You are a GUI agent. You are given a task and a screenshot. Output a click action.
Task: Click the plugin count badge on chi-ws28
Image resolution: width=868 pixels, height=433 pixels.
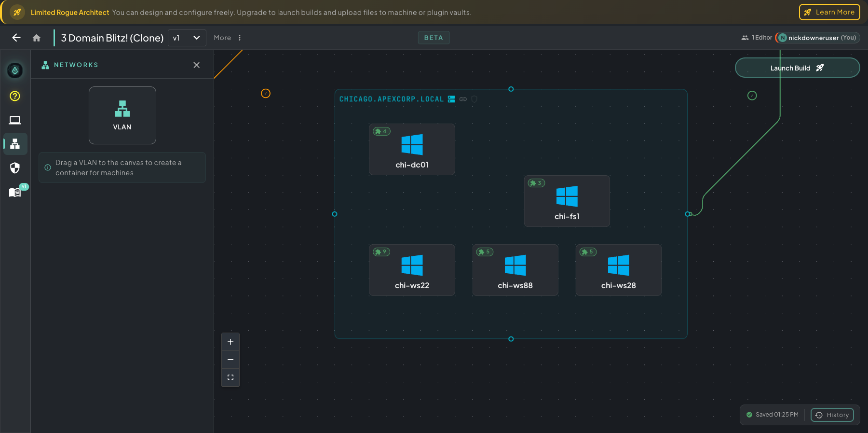(588, 252)
